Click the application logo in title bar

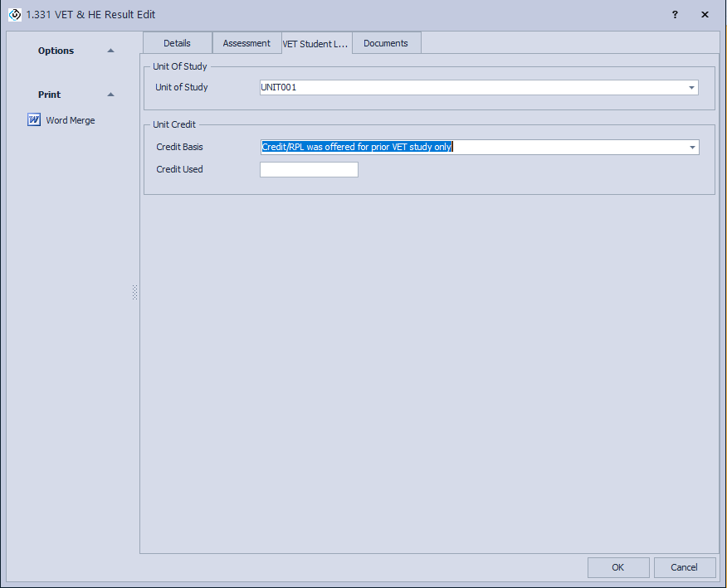14,14
